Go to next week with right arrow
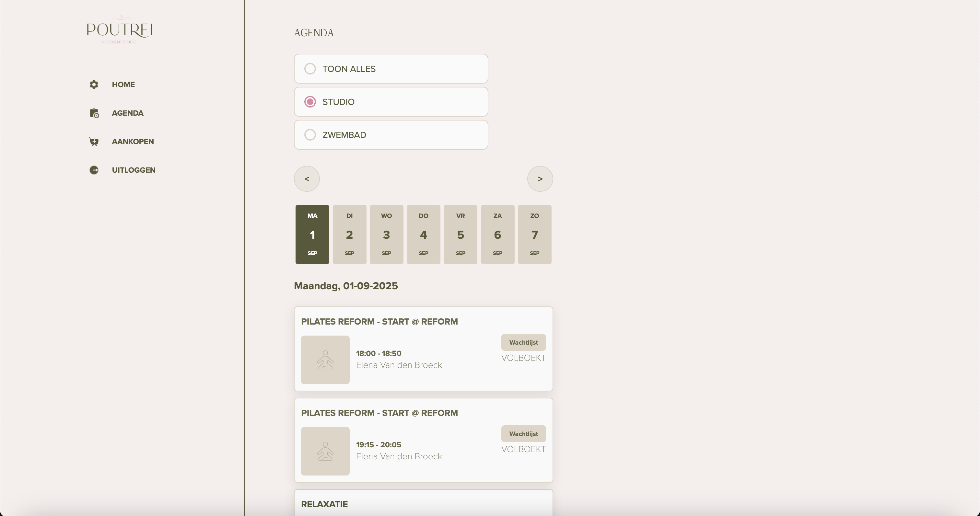980x516 pixels. [x=540, y=179]
